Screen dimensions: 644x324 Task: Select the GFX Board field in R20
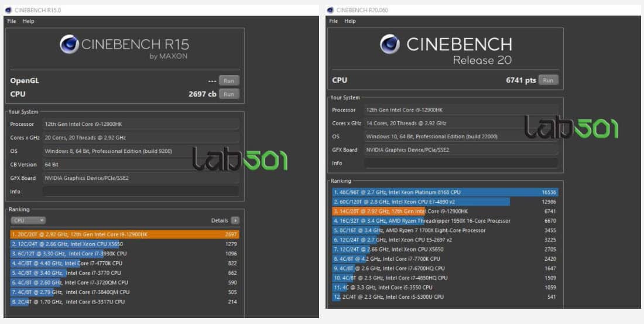[x=461, y=149]
